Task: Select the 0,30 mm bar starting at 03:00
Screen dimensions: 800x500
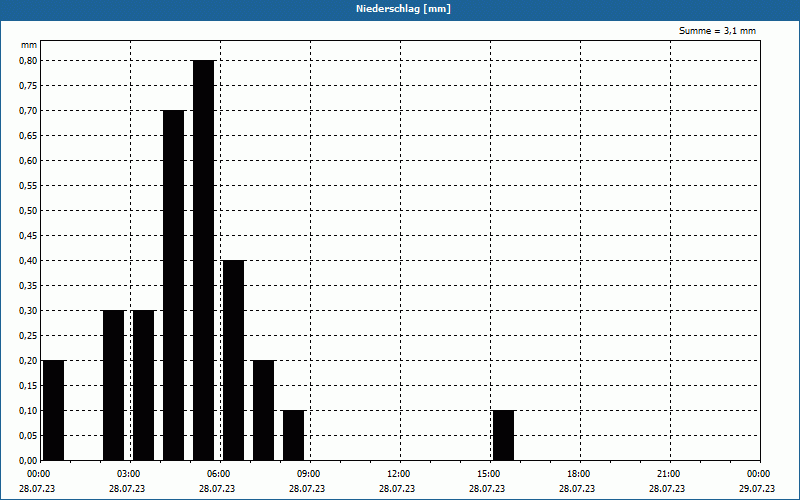Action: pyautogui.click(x=143, y=385)
